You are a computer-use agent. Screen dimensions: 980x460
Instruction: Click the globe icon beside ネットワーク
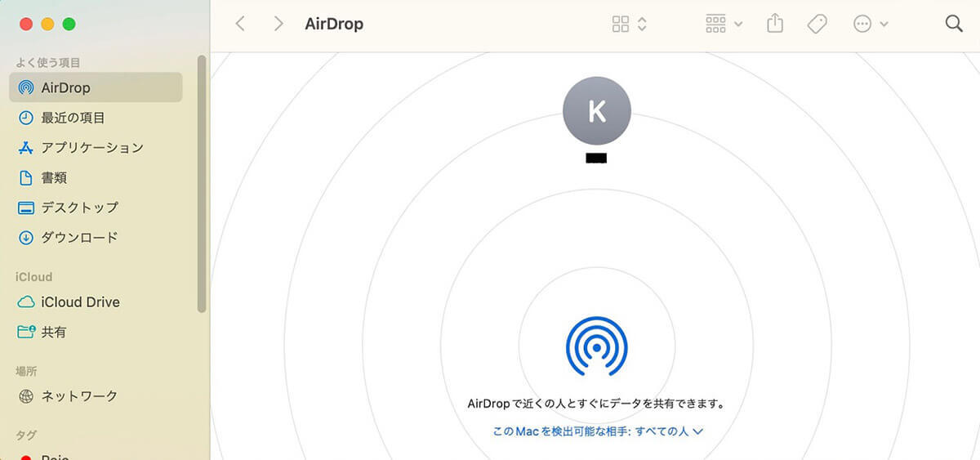(x=26, y=396)
